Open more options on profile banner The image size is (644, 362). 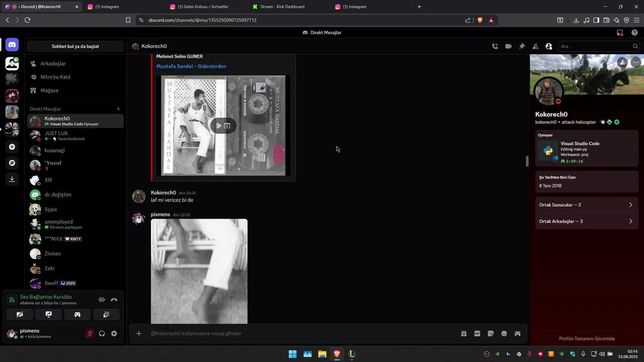(x=636, y=62)
